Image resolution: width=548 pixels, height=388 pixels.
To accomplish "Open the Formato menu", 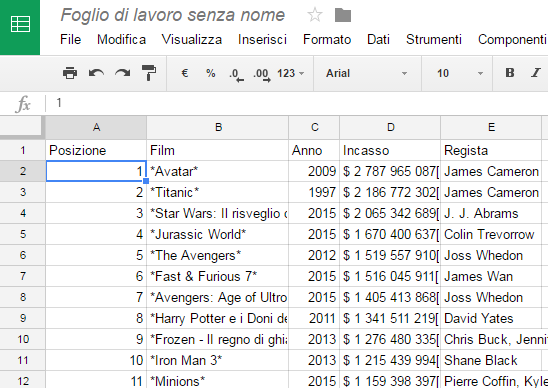I will pos(327,39).
